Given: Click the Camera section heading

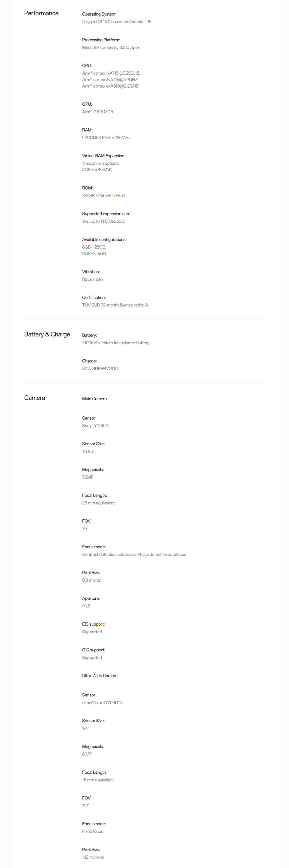Looking at the screenshot, I should 34,398.
